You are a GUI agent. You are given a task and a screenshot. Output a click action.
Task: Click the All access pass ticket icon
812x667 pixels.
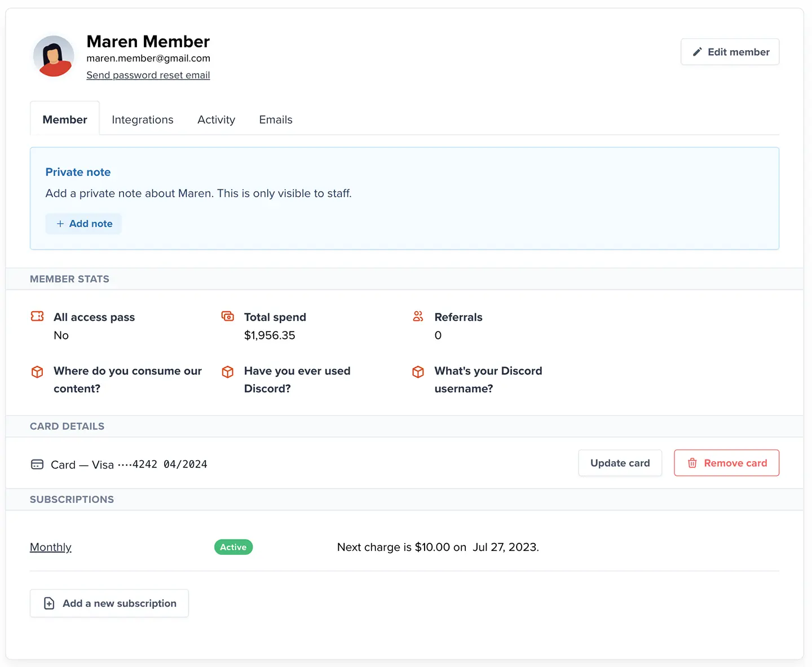(x=37, y=316)
